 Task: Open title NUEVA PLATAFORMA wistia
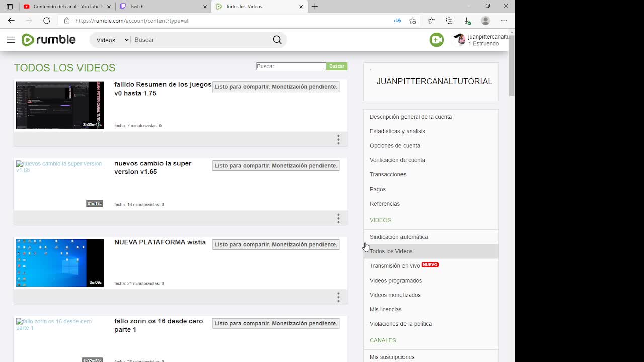(x=160, y=242)
